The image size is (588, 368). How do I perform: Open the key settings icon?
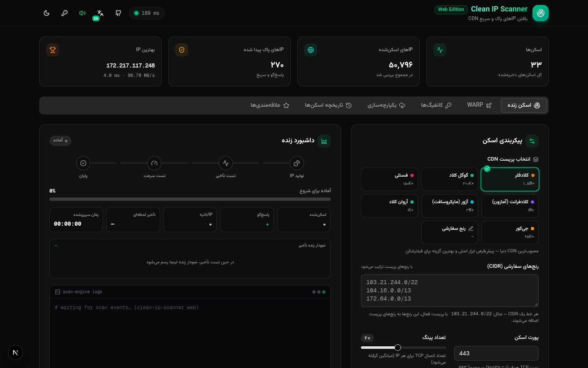[x=65, y=13]
